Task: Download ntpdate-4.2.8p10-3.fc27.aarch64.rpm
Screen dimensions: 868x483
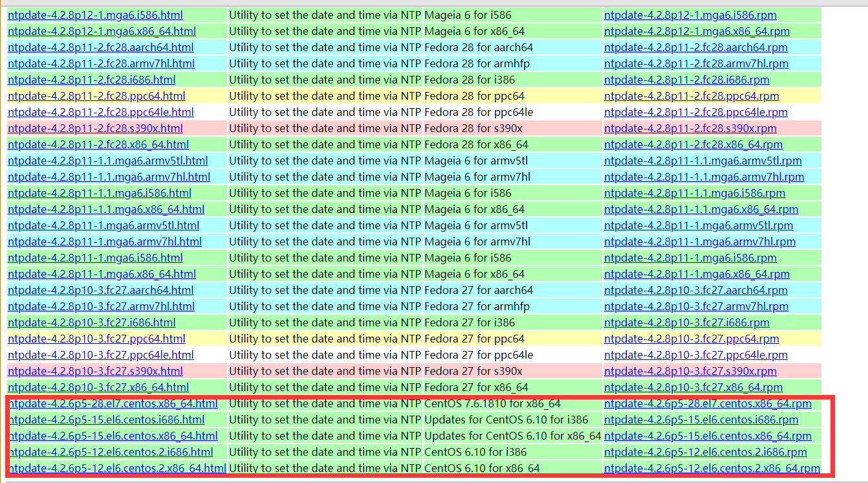Action: [x=696, y=290]
